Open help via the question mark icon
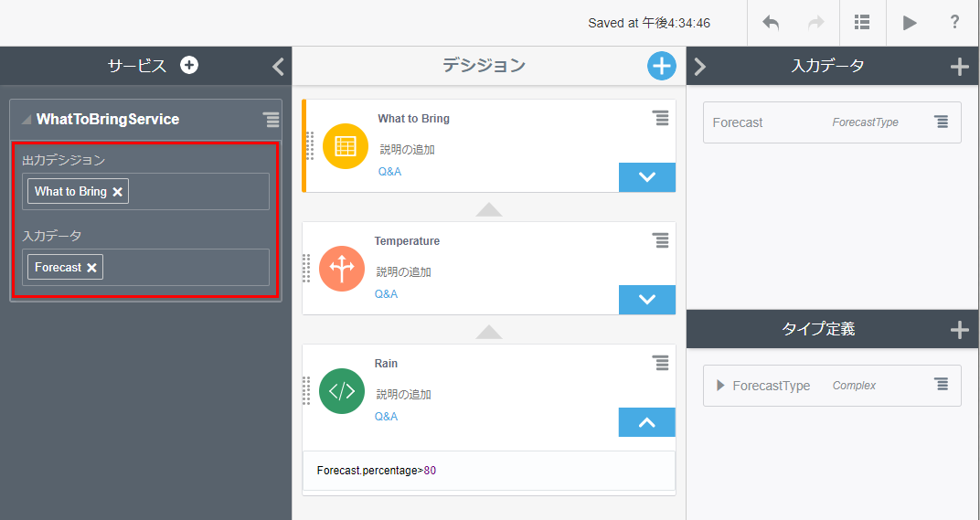980x520 pixels. (x=955, y=23)
